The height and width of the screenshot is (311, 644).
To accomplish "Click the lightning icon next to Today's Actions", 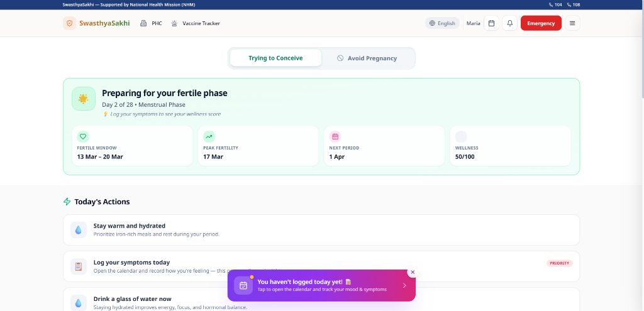I will [x=67, y=202].
